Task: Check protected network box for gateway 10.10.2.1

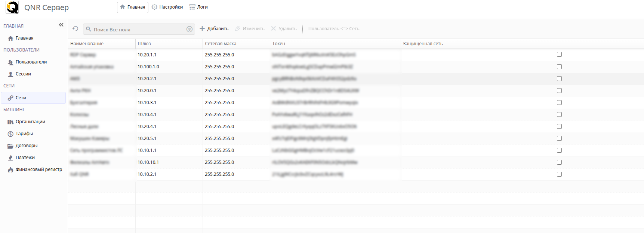Action: point(559,174)
